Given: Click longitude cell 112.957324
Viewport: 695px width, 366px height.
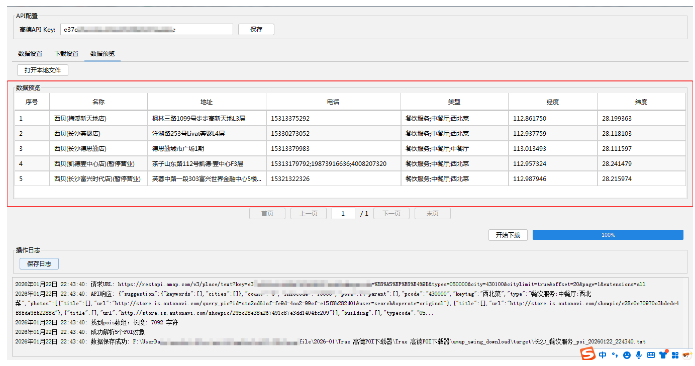Looking at the screenshot, I should point(553,164).
